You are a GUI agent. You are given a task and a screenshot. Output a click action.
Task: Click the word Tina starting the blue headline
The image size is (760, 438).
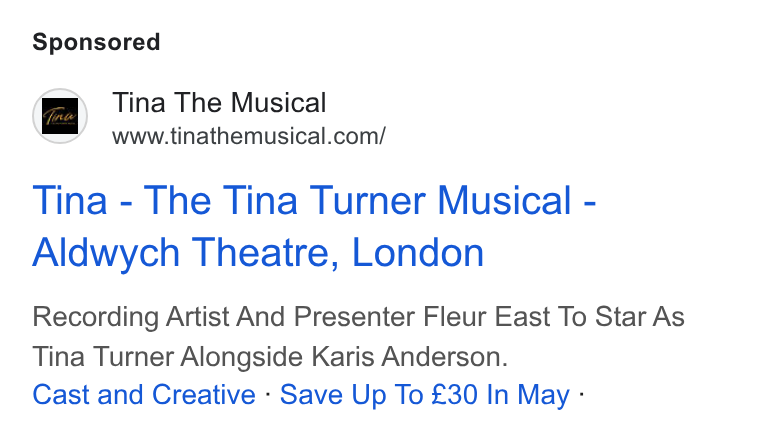tap(69, 200)
